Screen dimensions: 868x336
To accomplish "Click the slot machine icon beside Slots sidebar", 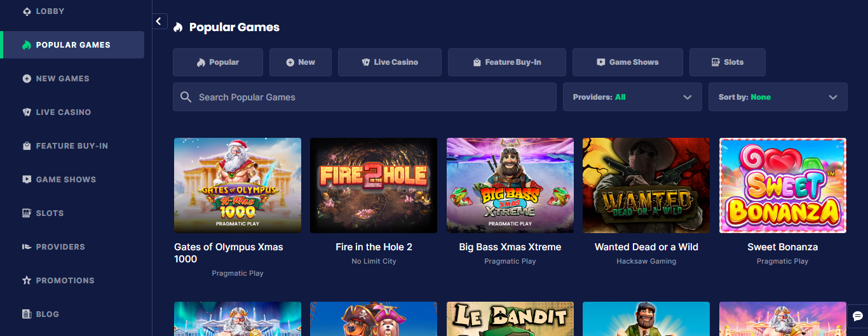I will coord(27,213).
